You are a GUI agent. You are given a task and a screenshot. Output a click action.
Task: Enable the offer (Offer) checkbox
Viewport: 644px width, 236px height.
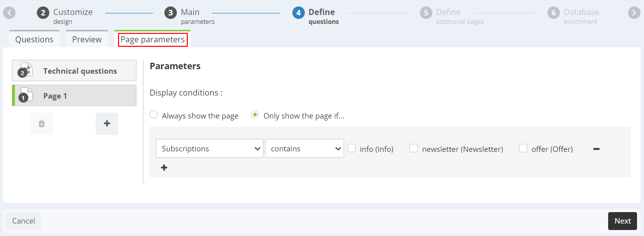(x=523, y=148)
